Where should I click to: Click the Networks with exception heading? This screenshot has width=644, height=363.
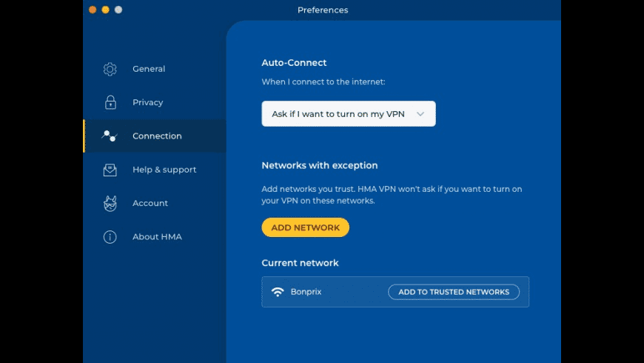[x=320, y=166]
